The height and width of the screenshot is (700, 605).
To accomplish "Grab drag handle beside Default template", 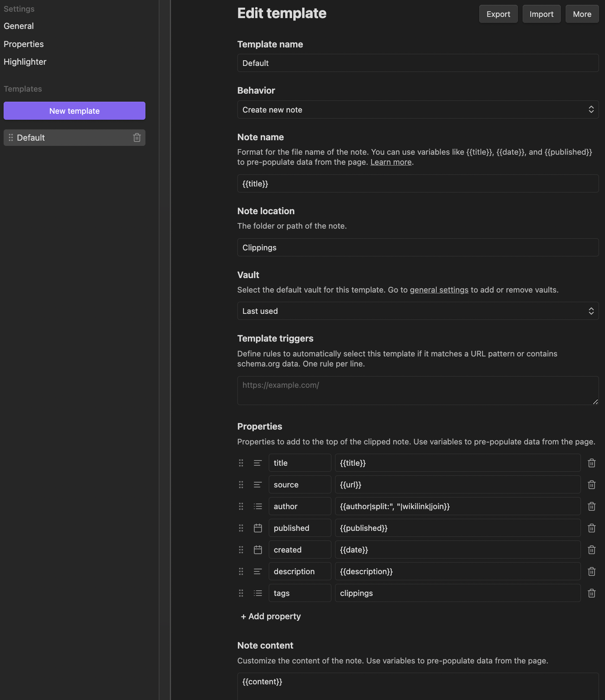I will pos(11,137).
